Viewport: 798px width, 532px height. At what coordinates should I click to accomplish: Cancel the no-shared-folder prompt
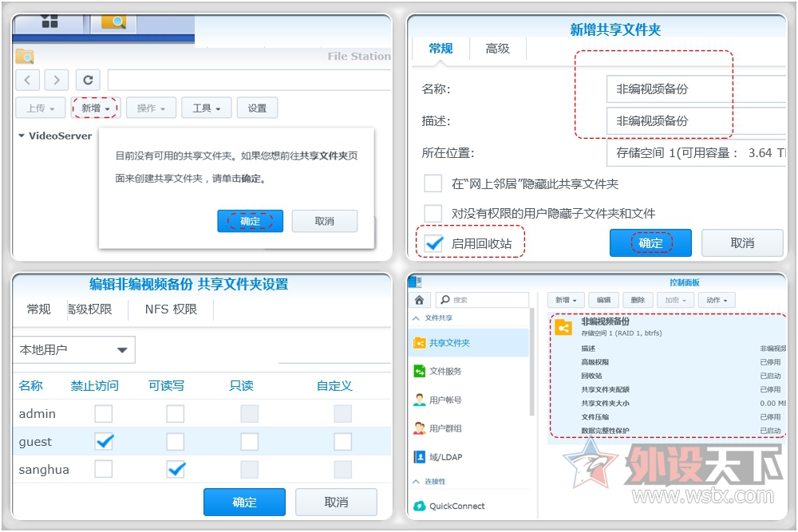click(325, 221)
